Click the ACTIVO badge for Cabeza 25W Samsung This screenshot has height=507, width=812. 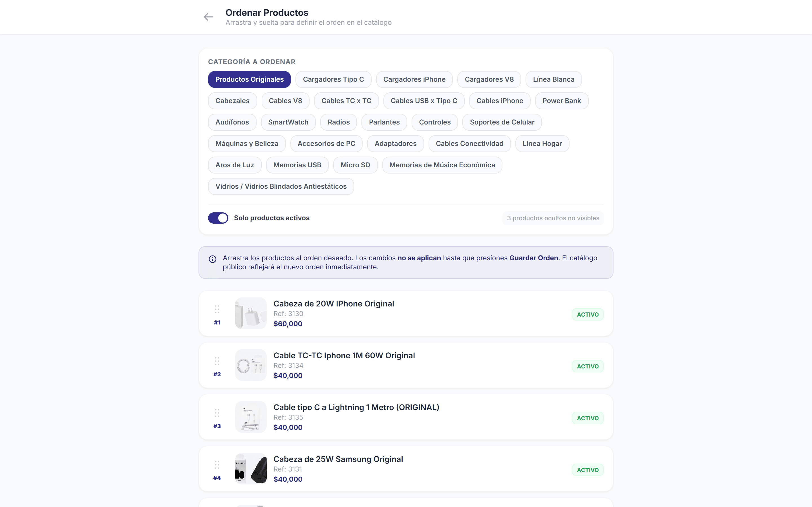[588, 470]
